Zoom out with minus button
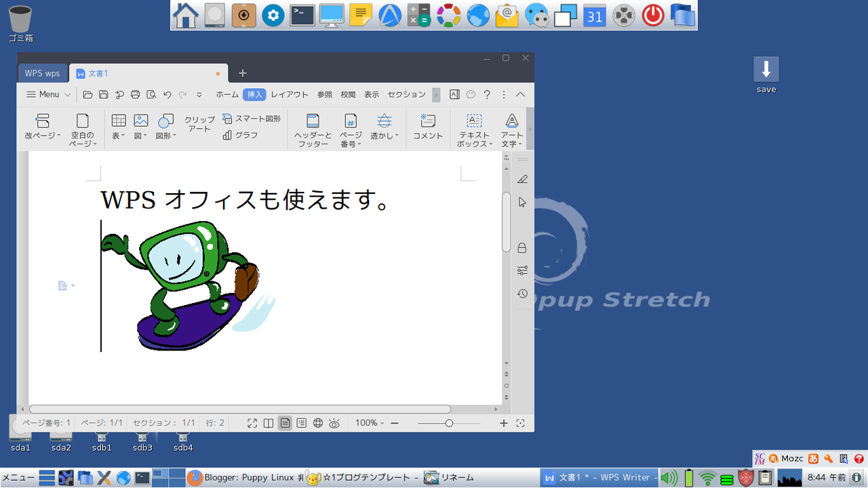 tap(394, 423)
